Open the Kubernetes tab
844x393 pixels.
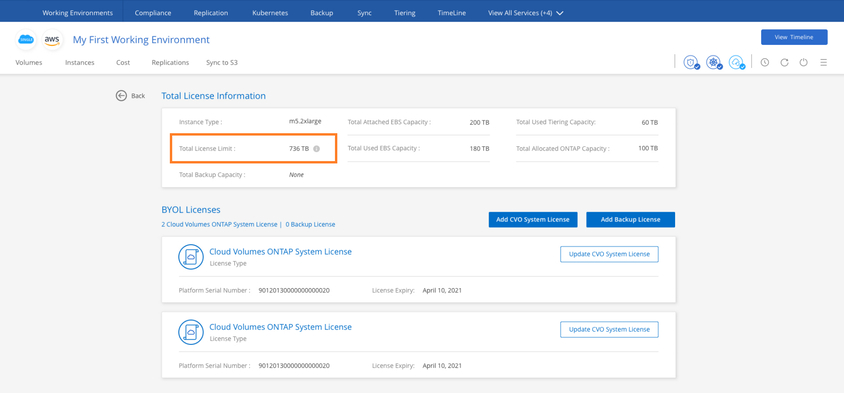tap(270, 13)
